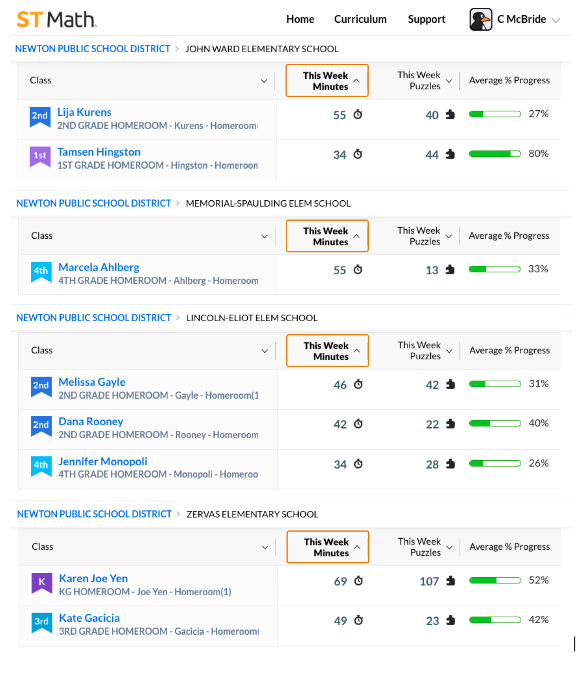The height and width of the screenshot is (674, 587).
Task: Open the Home menu item
Action: click(x=300, y=19)
